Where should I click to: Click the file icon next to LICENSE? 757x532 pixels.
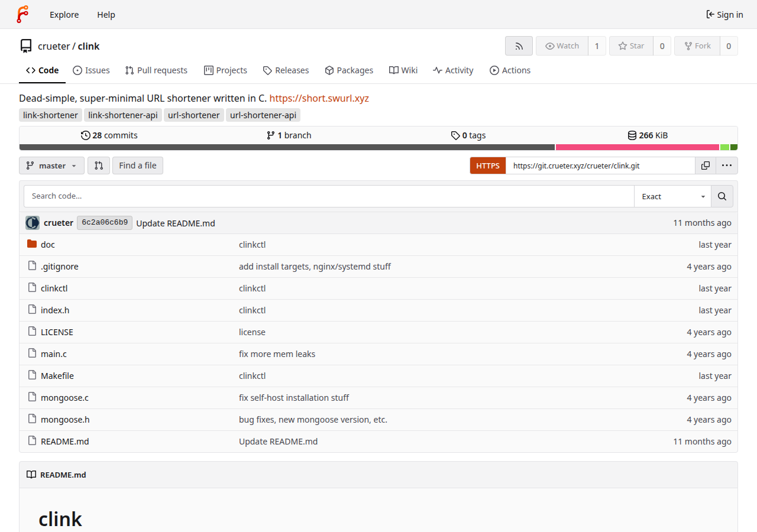(32, 332)
